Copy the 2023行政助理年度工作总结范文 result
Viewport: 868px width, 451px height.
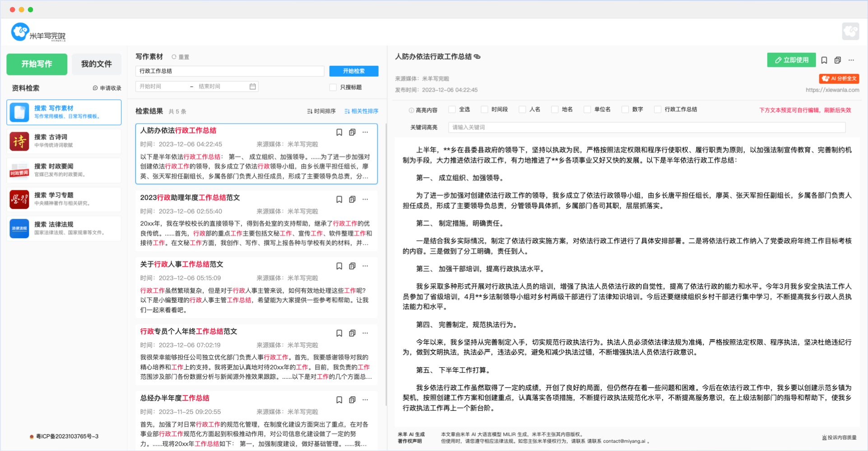(352, 199)
